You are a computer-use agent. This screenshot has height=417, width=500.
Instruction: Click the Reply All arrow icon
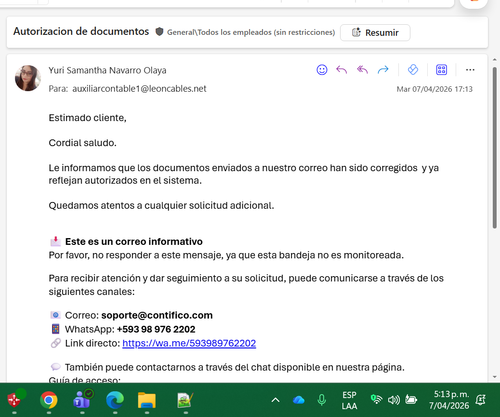(x=362, y=70)
